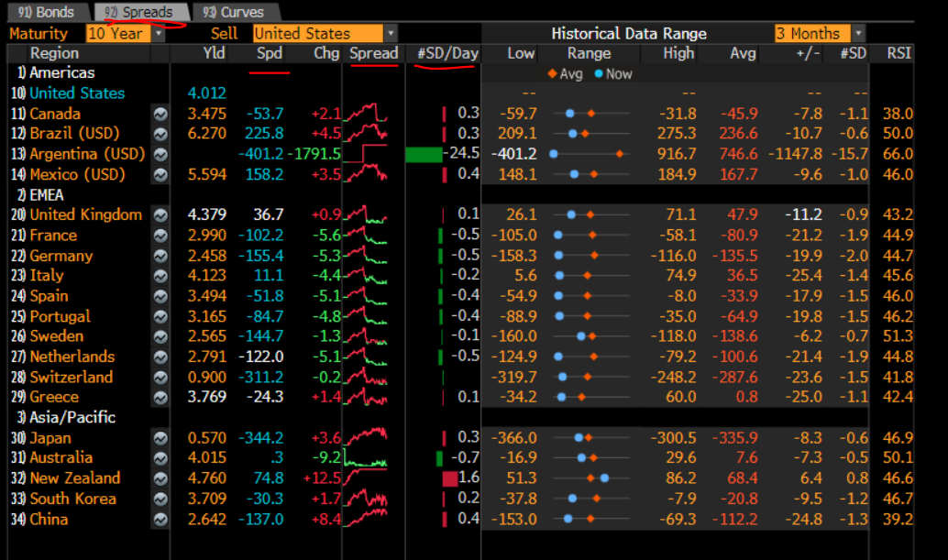This screenshot has width=948, height=560.
Task: Sort by the Spd column header
Action: coord(269,53)
